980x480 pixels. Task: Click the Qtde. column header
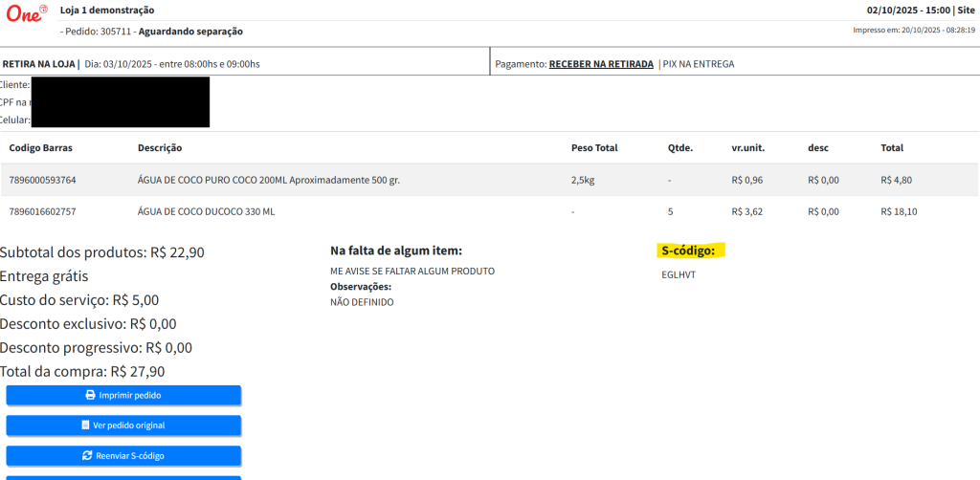(x=679, y=148)
